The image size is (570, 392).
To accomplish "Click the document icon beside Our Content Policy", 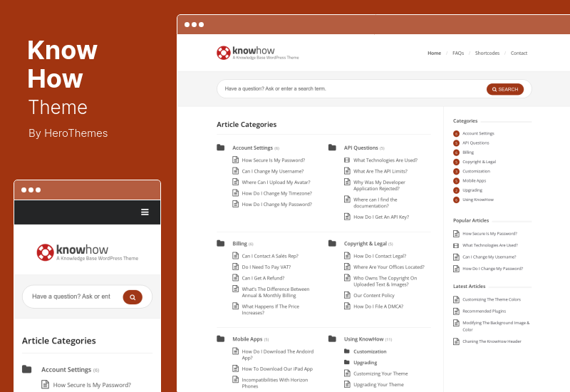I will pos(347,295).
